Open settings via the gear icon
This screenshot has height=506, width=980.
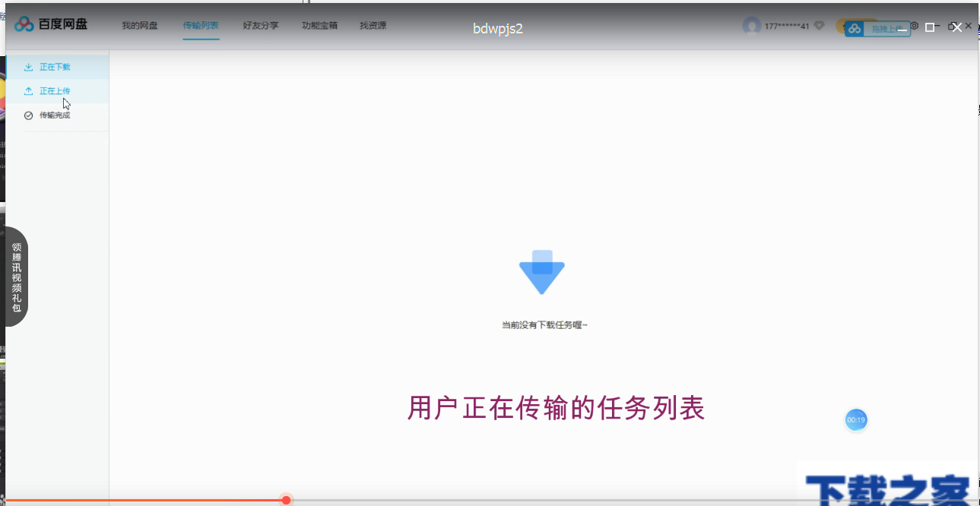point(914,26)
